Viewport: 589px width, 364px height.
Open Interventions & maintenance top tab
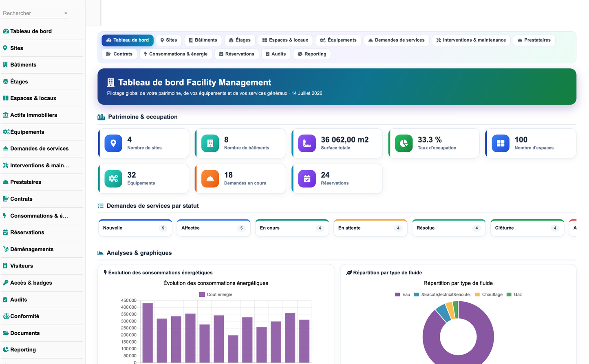(x=471, y=40)
